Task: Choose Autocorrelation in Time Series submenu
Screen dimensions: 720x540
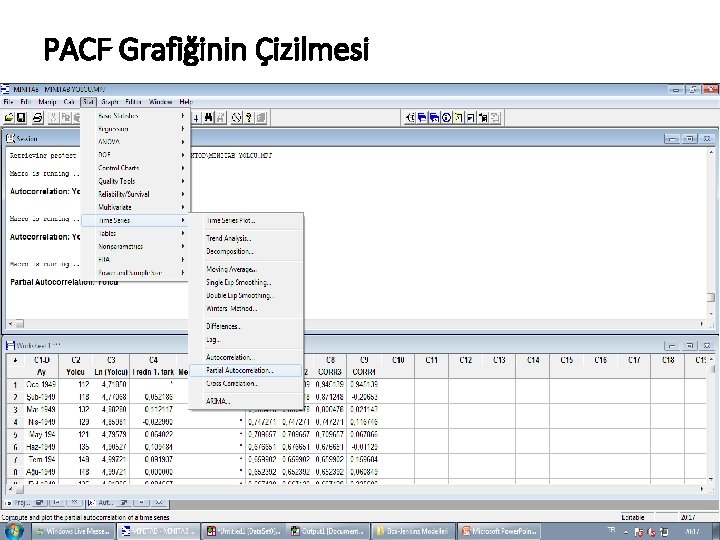Action: 246,357
